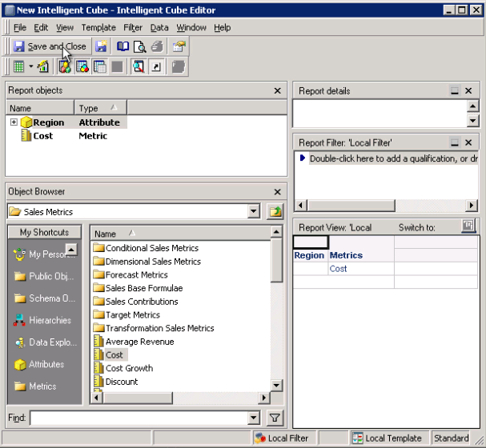Open the Window menu
Image resolution: width=486 pixels, height=448 pixels.
tap(191, 27)
